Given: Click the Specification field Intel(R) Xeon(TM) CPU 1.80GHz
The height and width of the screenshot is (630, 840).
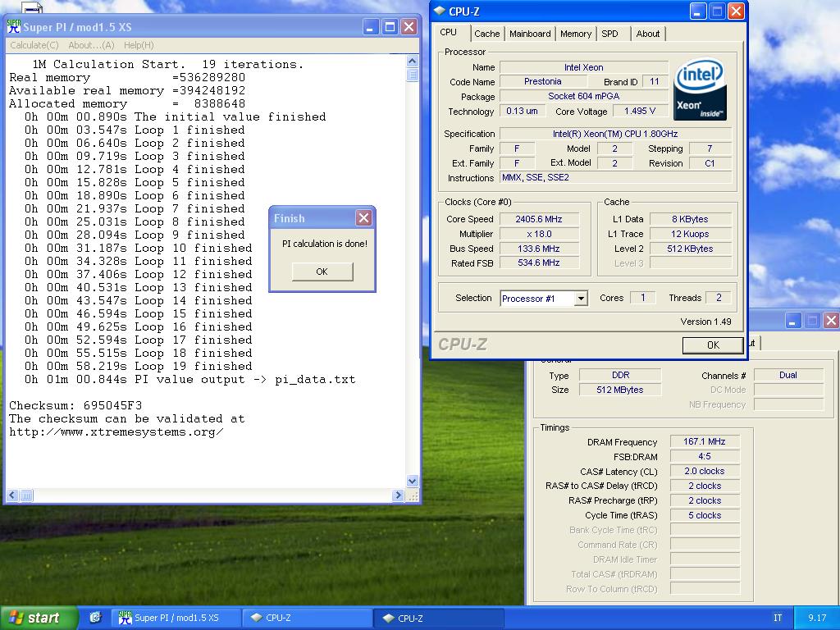Looking at the screenshot, I should pos(615,134).
